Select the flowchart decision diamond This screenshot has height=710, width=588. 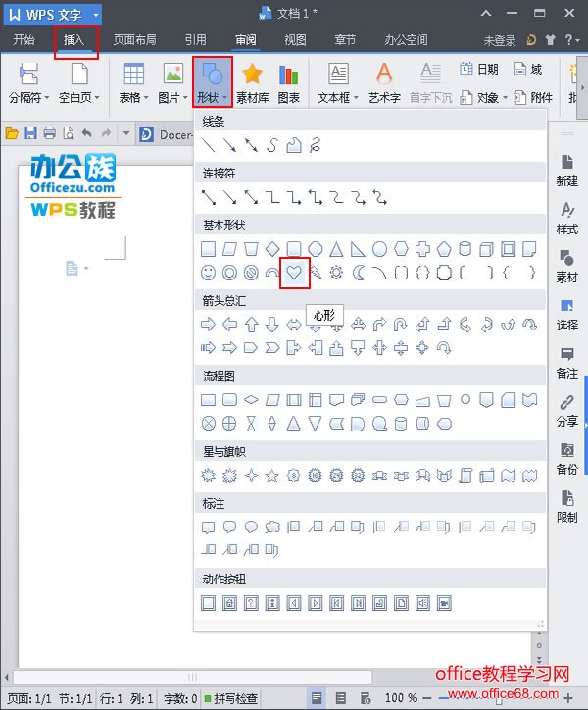pos(251,400)
